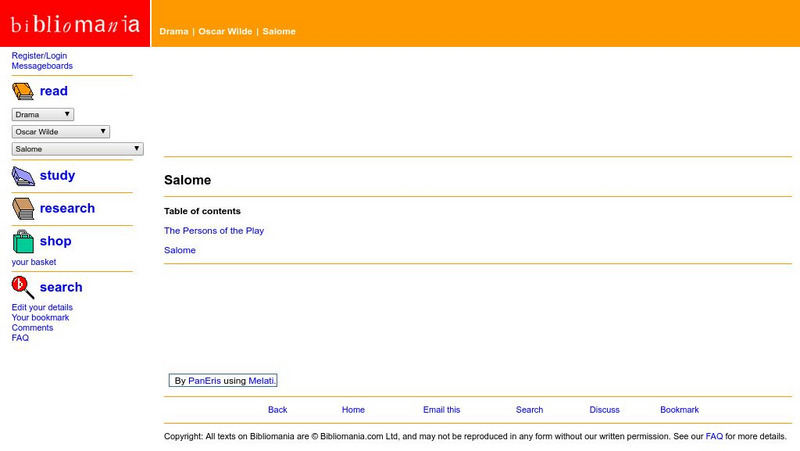Select Salome in the orange breadcrumb
The image size is (800, 451).
point(279,31)
